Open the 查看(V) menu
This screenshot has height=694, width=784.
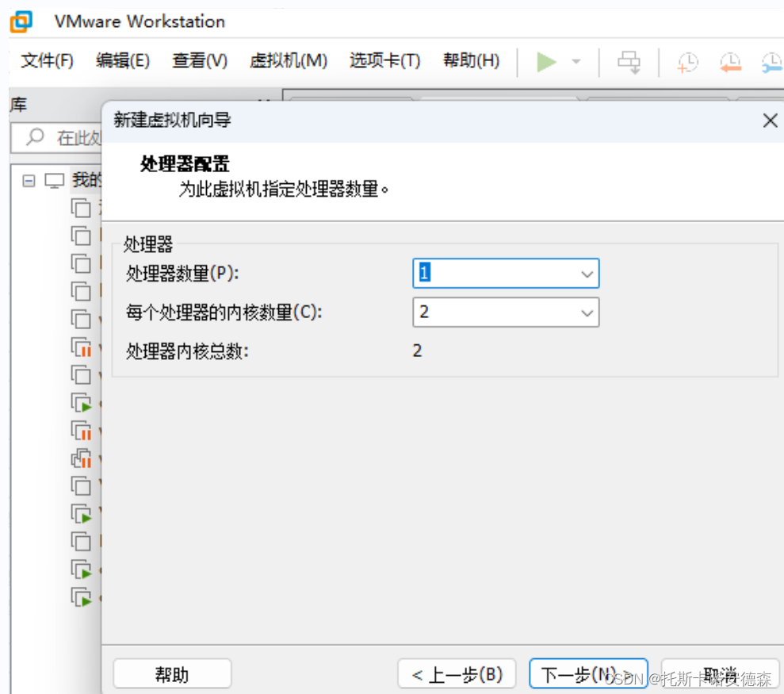pyautogui.click(x=200, y=61)
